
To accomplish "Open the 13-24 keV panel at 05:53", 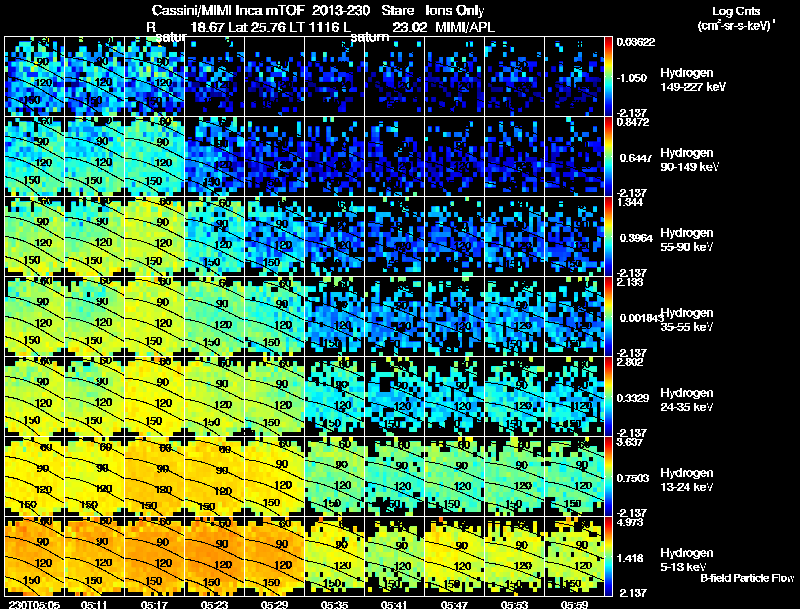I will coord(515,476).
